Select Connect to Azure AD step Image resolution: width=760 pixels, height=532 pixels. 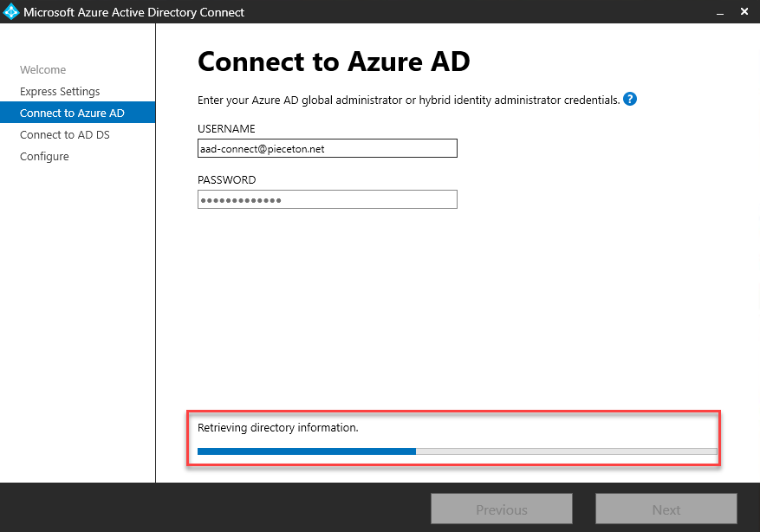tap(77, 113)
